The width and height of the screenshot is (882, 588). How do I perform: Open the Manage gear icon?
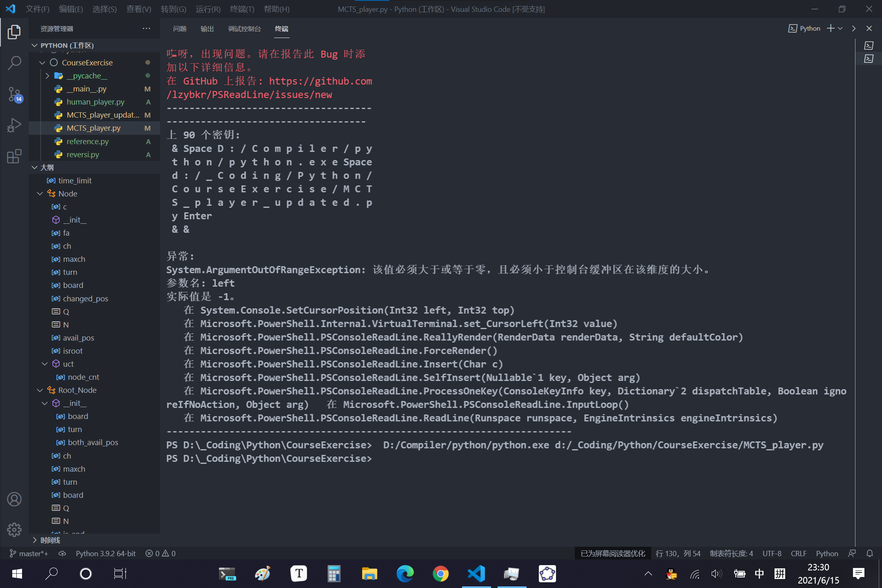[x=14, y=530]
